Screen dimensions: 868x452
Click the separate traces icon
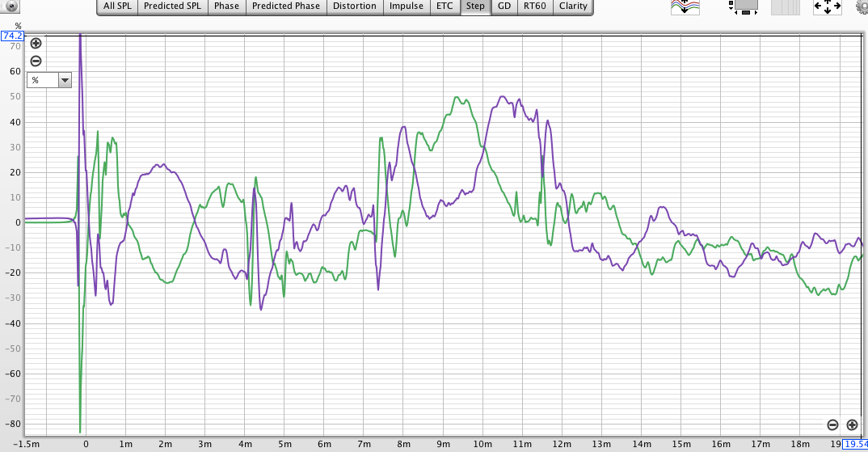(x=685, y=7)
